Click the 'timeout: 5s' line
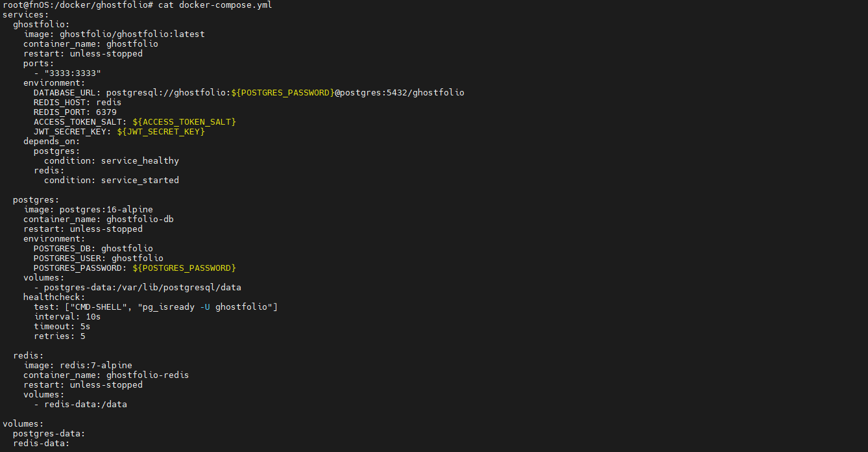Viewport: 868px width, 452px height. pyautogui.click(x=62, y=327)
